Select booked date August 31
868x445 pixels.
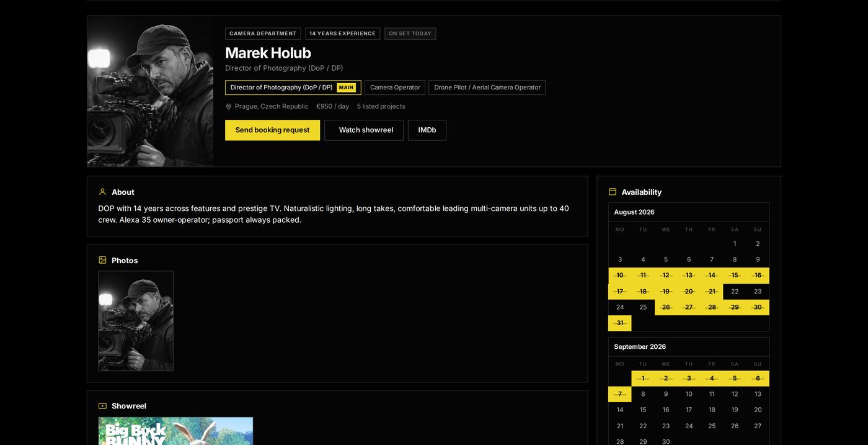(620, 323)
